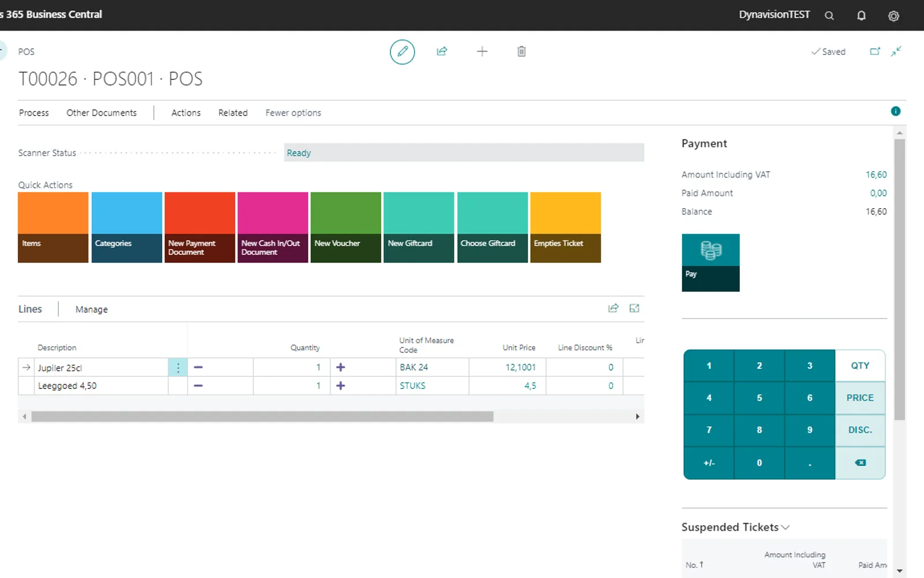This screenshot has height=578, width=924.
Task: Increase quantity for Jupiler 25cl
Action: (x=341, y=368)
